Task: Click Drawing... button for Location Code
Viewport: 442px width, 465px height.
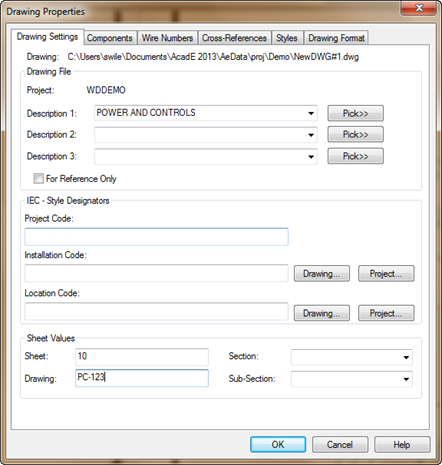Action: click(x=322, y=313)
